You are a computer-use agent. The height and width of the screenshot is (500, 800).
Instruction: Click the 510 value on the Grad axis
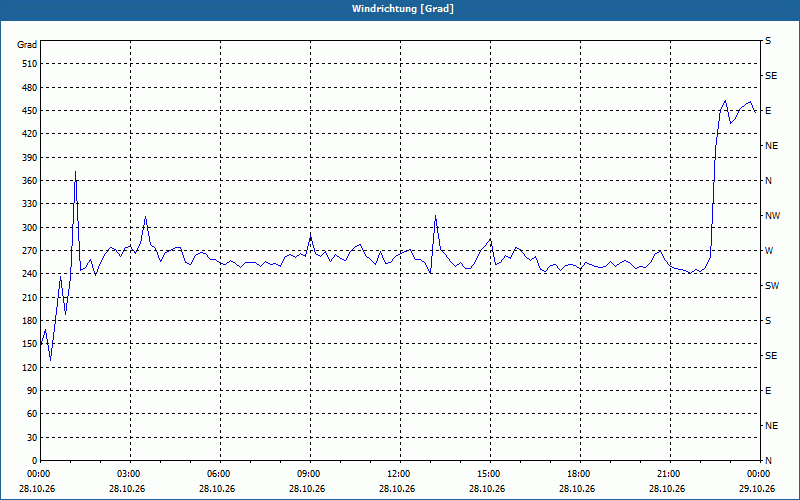(x=29, y=64)
